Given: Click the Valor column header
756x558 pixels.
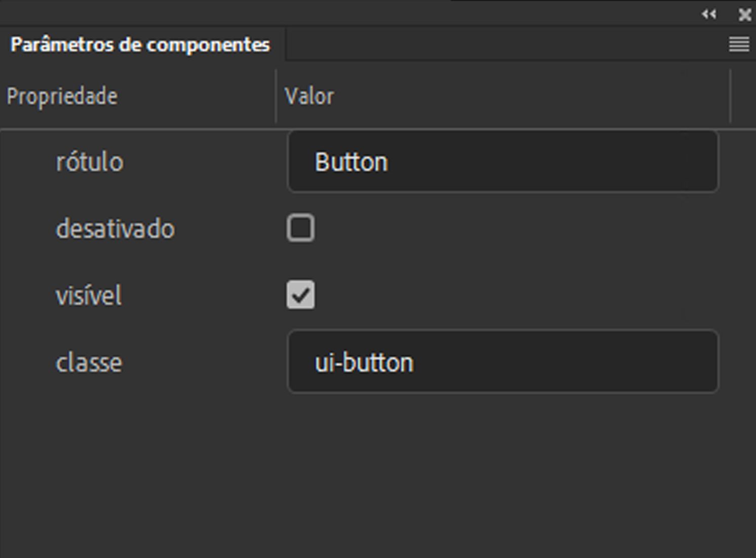Looking at the screenshot, I should (x=309, y=96).
